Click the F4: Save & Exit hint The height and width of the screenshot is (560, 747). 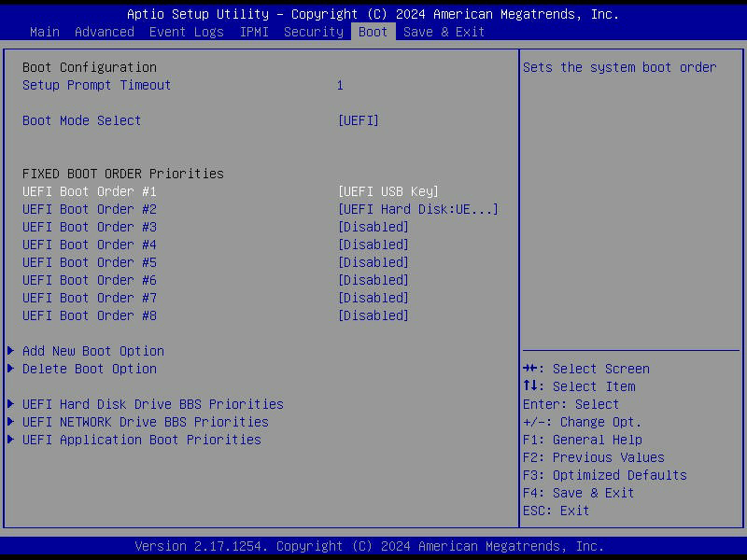pyautogui.click(x=578, y=493)
